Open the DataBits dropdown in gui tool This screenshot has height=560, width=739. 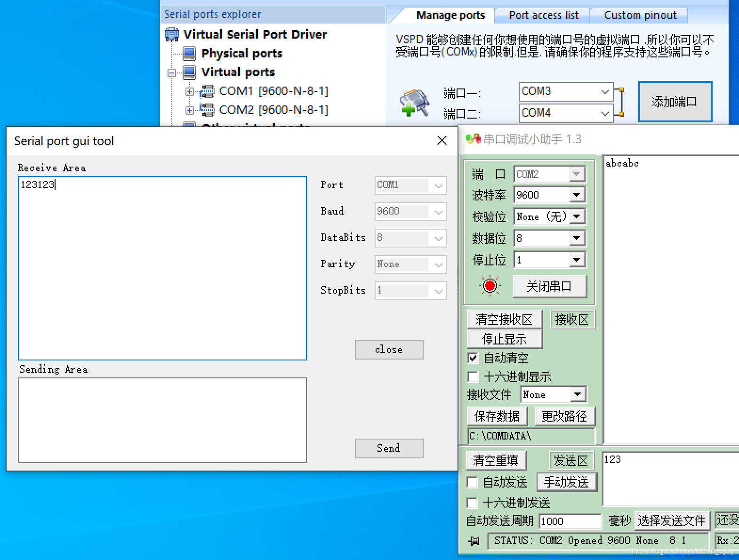[439, 238]
